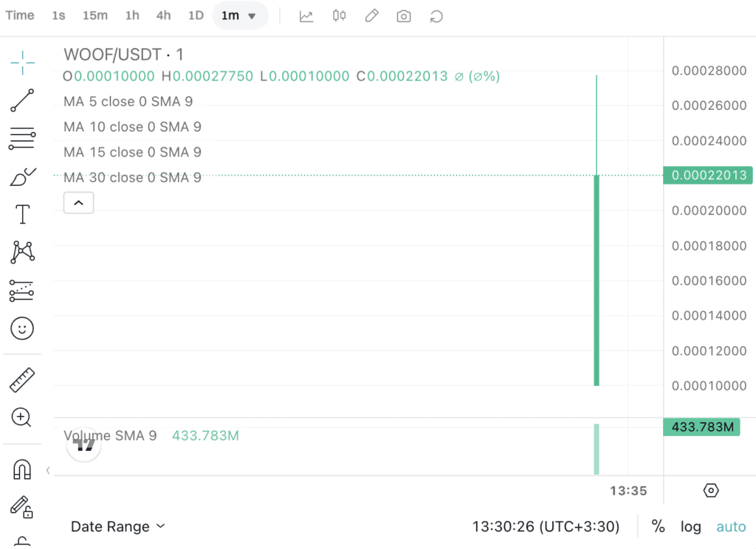Open the indicators chart icon
Viewport: 756px width, 549px height.
point(306,16)
